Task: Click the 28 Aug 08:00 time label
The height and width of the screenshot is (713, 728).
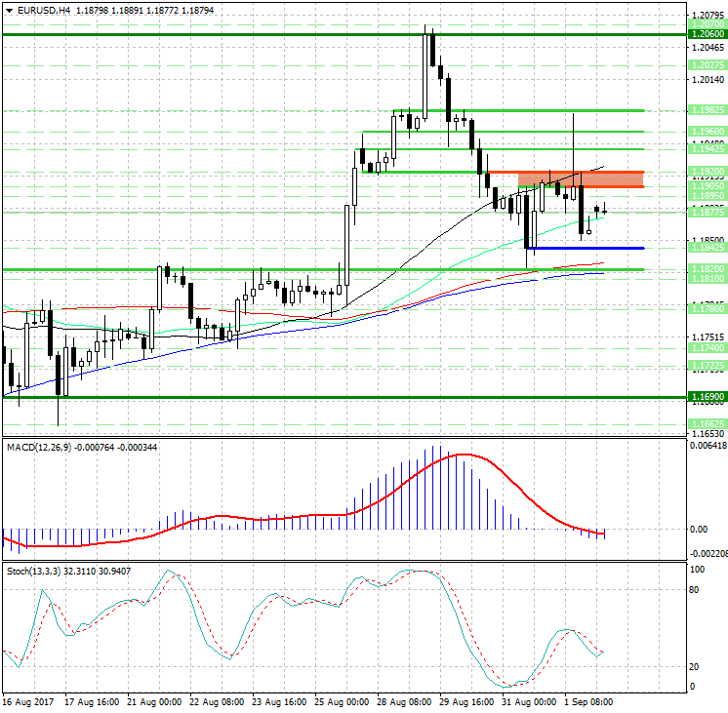Action: pos(403,702)
